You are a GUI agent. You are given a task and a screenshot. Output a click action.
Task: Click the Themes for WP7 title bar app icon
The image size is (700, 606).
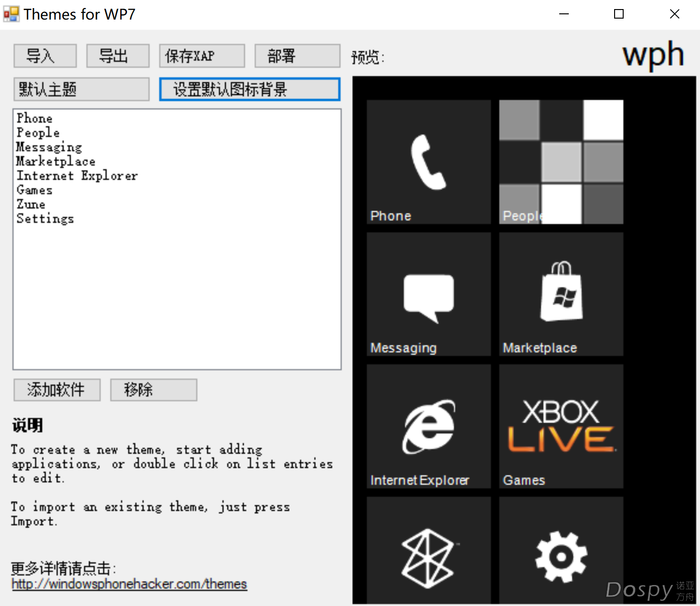pyautogui.click(x=11, y=14)
